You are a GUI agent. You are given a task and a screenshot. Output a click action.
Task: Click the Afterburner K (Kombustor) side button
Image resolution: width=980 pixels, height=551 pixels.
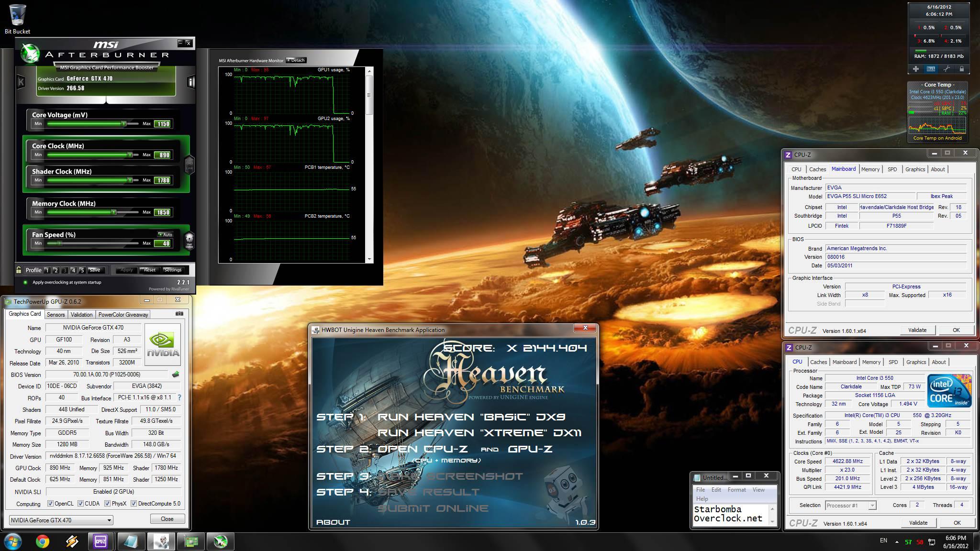coord(21,82)
